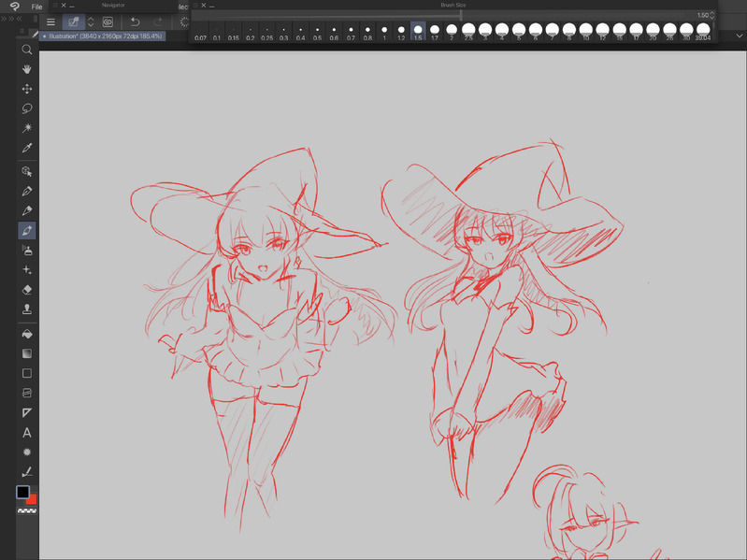Click the up-down arrows in command bar
The image size is (747, 560).
pos(91,22)
